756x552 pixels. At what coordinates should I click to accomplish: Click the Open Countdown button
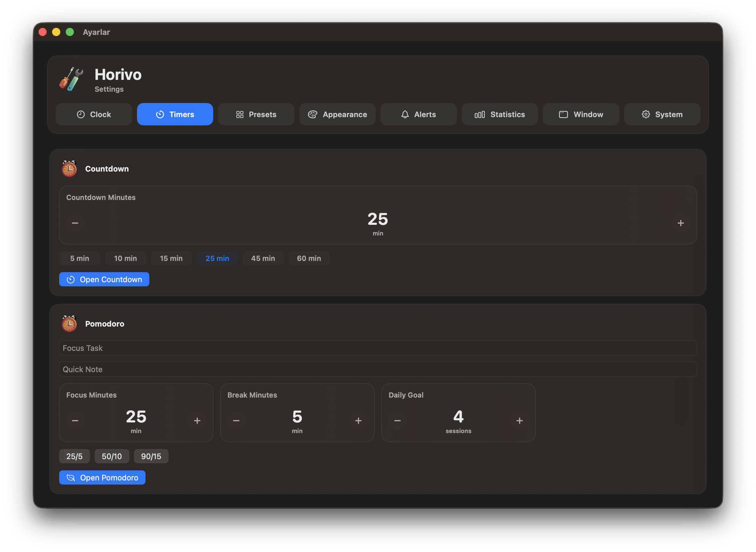click(104, 279)
